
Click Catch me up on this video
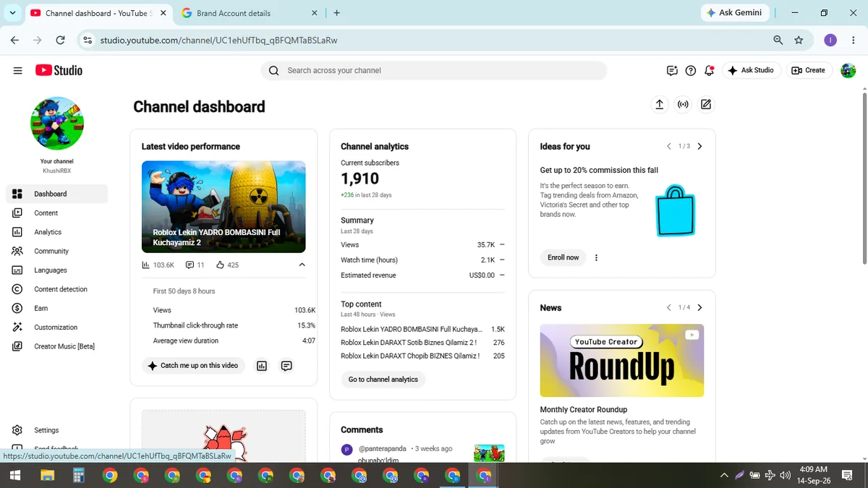click(x=193, y=366)
